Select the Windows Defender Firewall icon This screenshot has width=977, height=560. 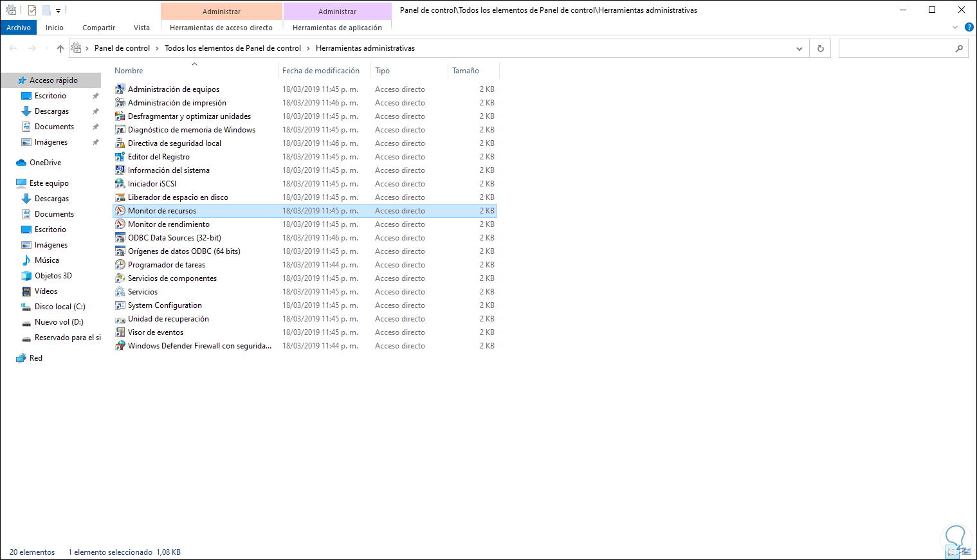click(120, 346)
